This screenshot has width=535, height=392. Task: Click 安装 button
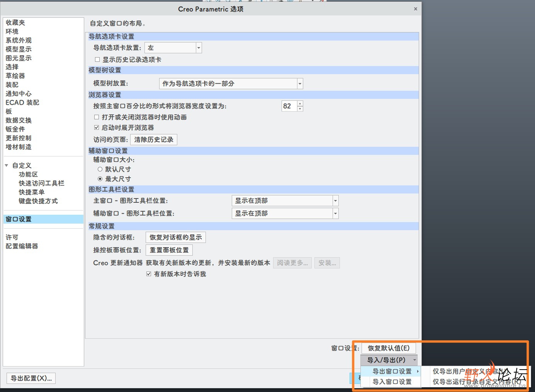[x=327, y=263]
